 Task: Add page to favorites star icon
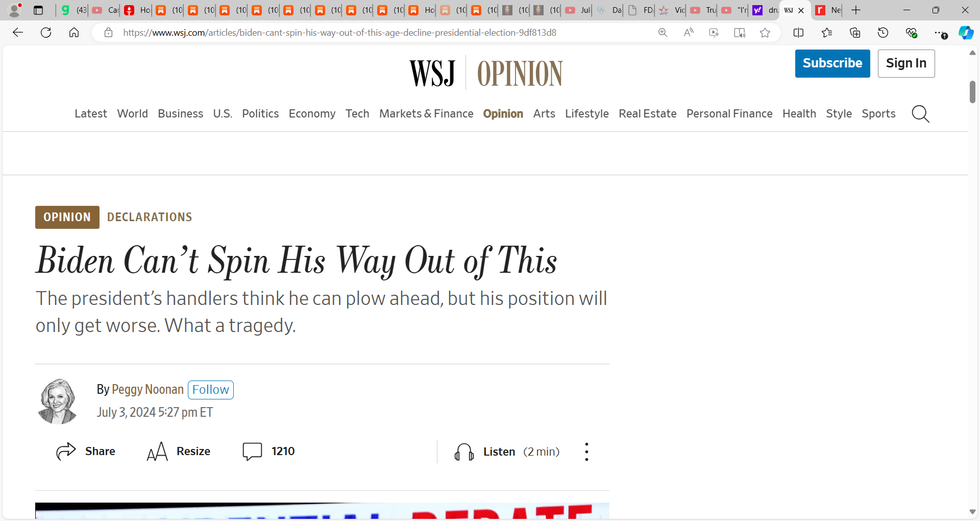pyautogui.click(x=765, y=33)
